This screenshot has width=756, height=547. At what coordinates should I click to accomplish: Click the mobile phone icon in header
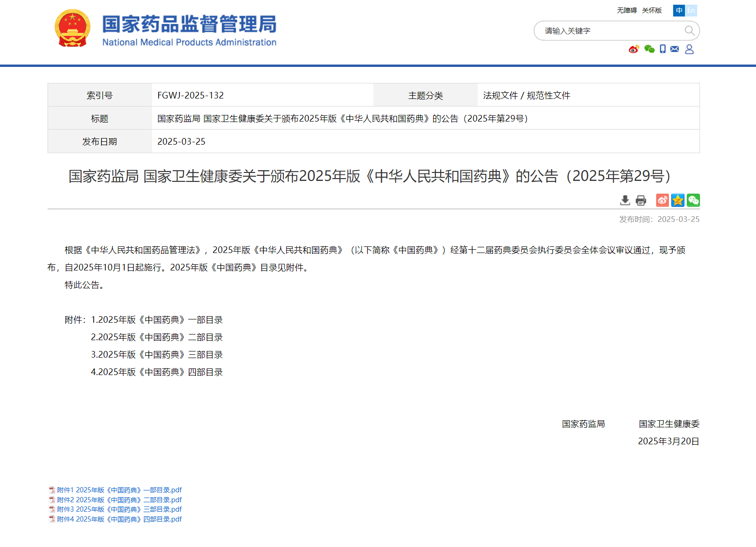click(662, 49)
